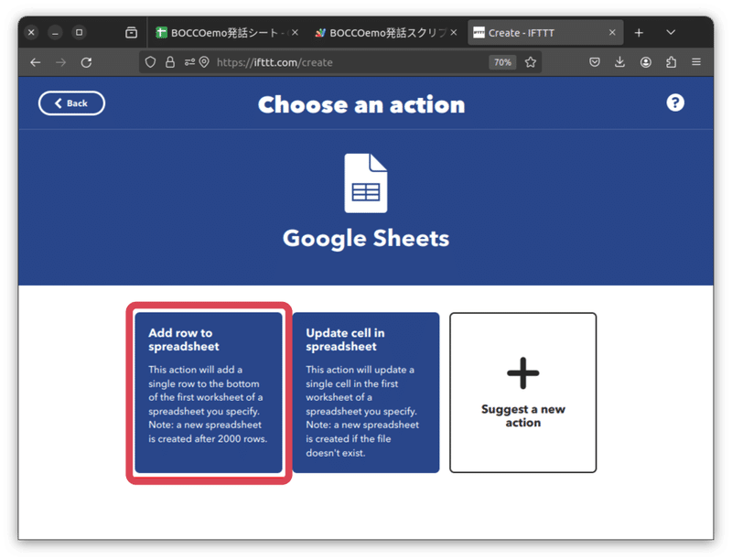732x560 pixels.
Task: Close the Create - IFTTT tab
Action: [x=612, y=33]
